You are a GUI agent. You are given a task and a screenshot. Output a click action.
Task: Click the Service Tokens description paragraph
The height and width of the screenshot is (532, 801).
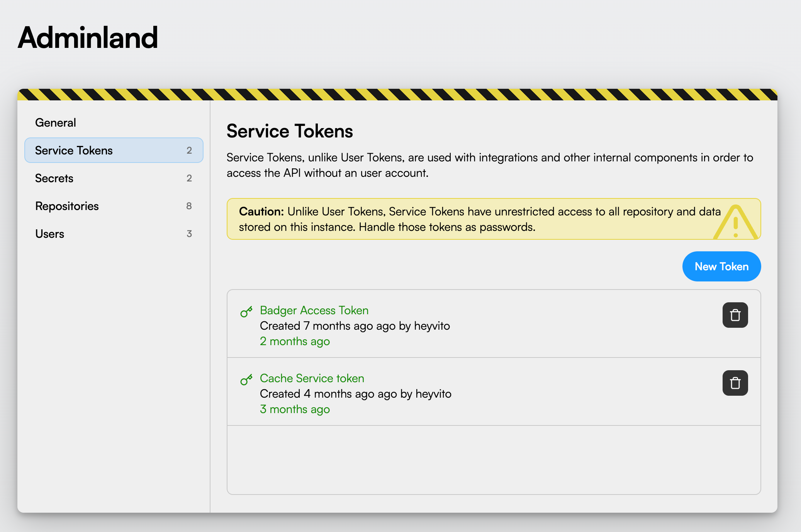[490, 165]
